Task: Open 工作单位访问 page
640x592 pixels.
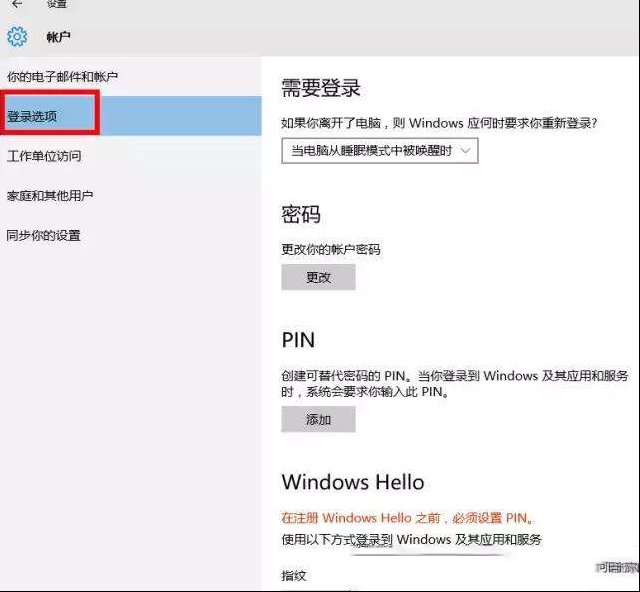Action: (x=44, y=156)
